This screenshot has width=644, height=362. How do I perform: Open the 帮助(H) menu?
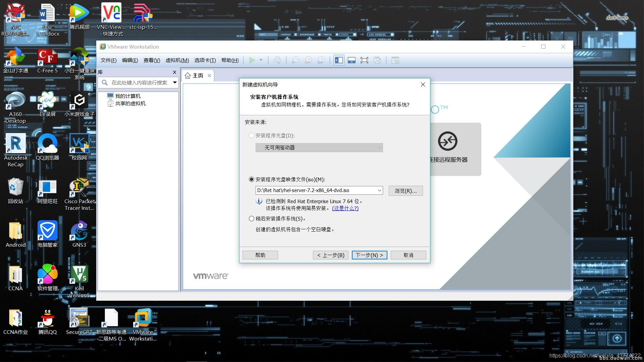[x=230, y=60]
